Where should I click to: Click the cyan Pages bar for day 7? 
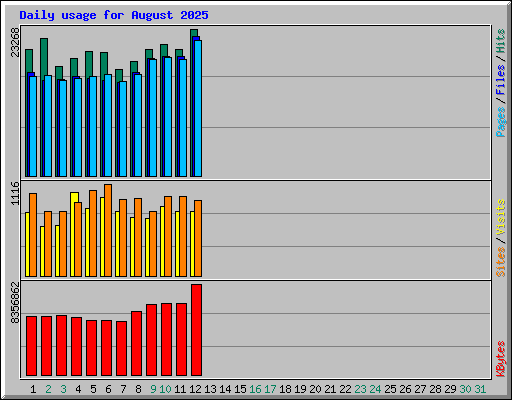coord(123,129)
